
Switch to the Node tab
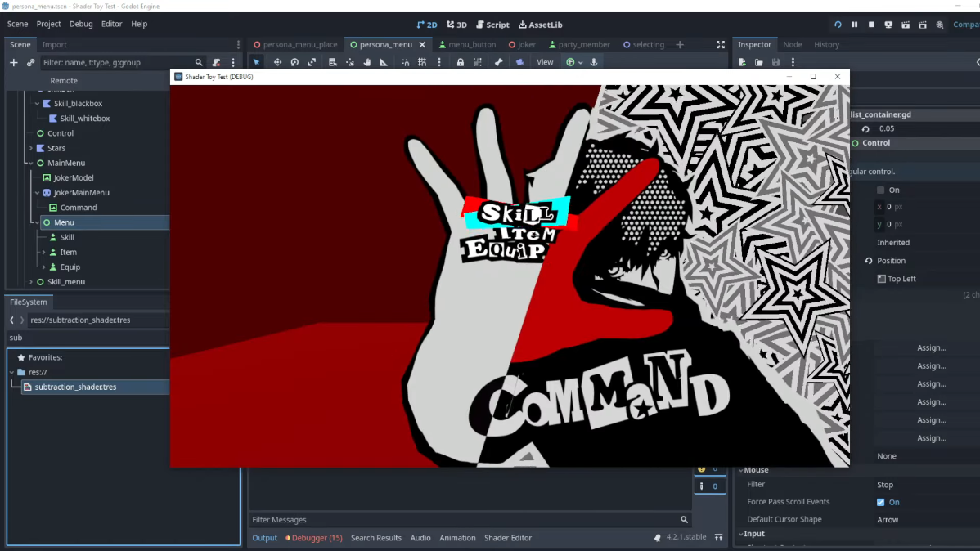click(x=793, y=44)
